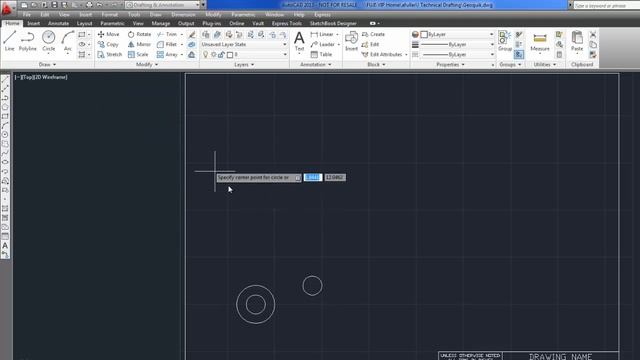Click the Copy tool
Image resolution: width=640 pixels, height=360 pixels.
pyautogui.click(x=108, y=44)
